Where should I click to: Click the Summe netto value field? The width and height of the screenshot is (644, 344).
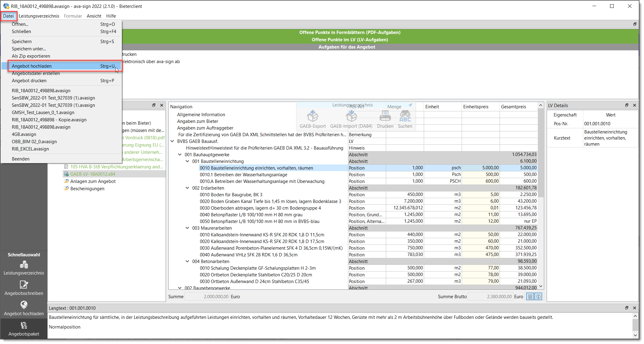point(207,297)
